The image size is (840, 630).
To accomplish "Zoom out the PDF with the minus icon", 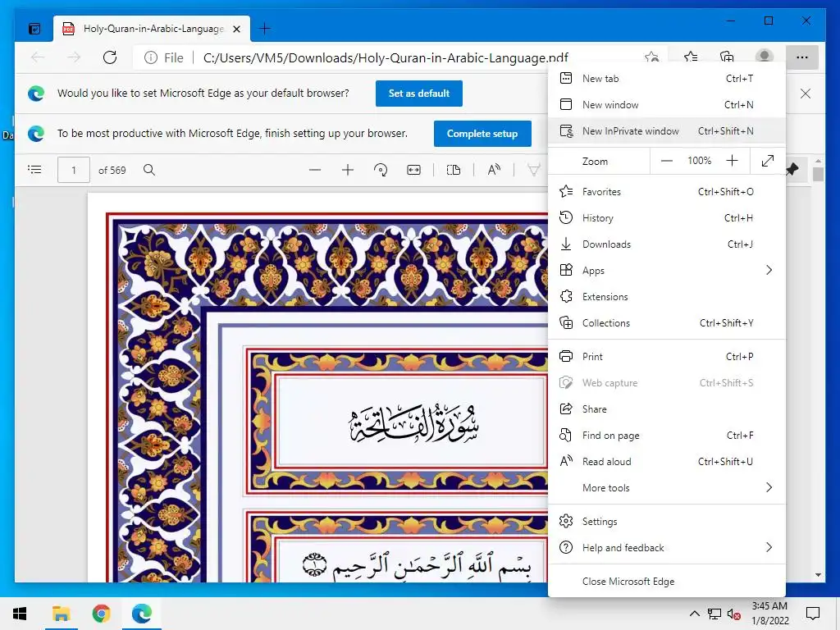I will [x=315, y=170].
